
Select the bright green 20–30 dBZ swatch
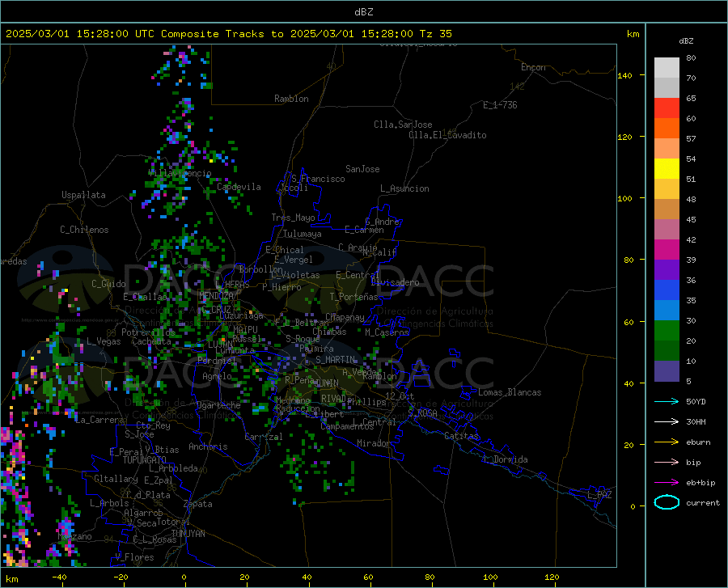point(667,331)
